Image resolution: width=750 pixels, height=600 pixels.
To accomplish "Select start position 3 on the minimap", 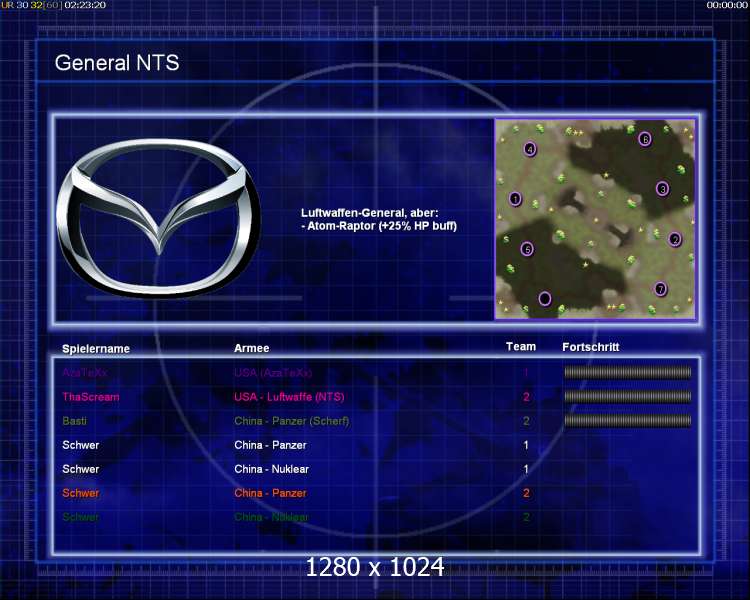I will 662,189.
